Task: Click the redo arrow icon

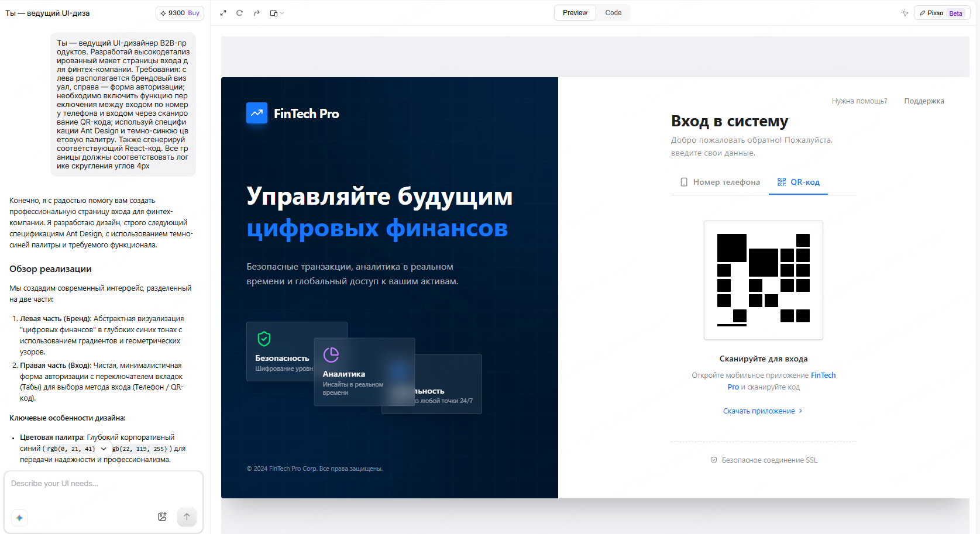Action: click(x=256, y=13)
